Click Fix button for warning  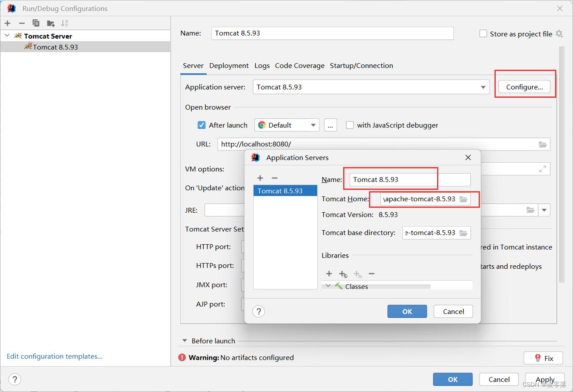tap(543, 358)
